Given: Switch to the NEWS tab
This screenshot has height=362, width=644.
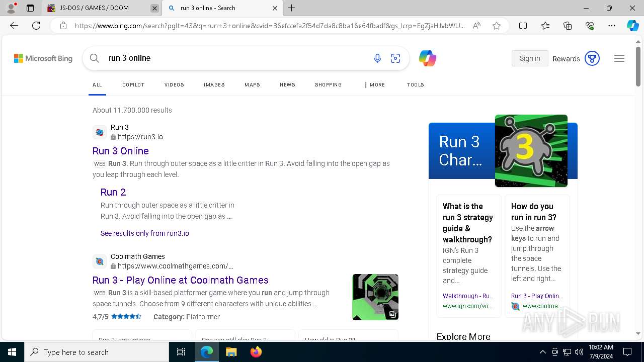Looking at the screenshot, I should (x=287, y=85).
